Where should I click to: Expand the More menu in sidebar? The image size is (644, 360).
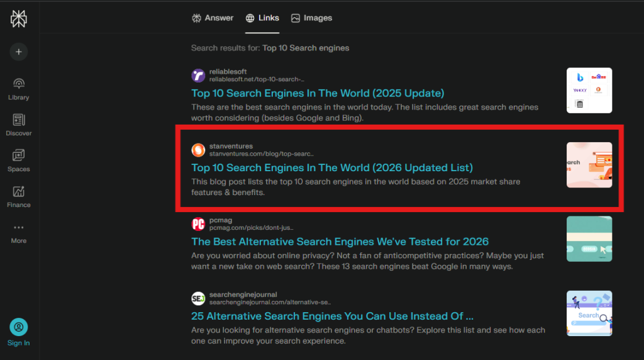pos(18,228)
